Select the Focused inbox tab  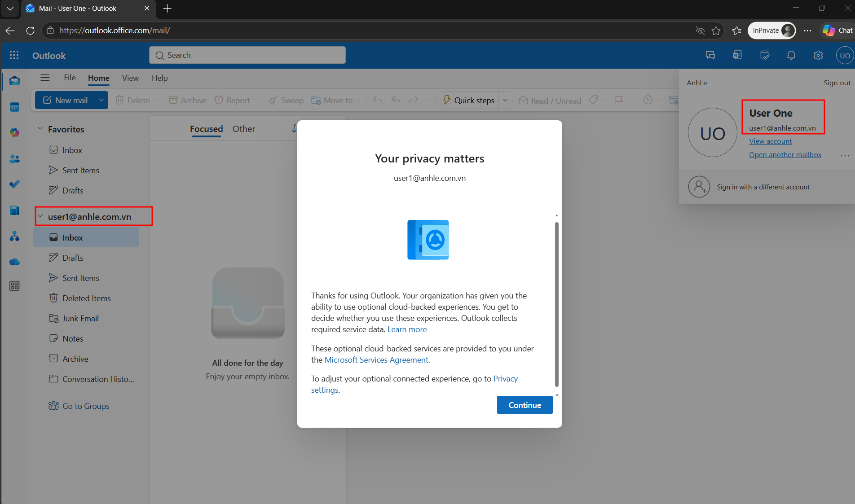[206, 129]
